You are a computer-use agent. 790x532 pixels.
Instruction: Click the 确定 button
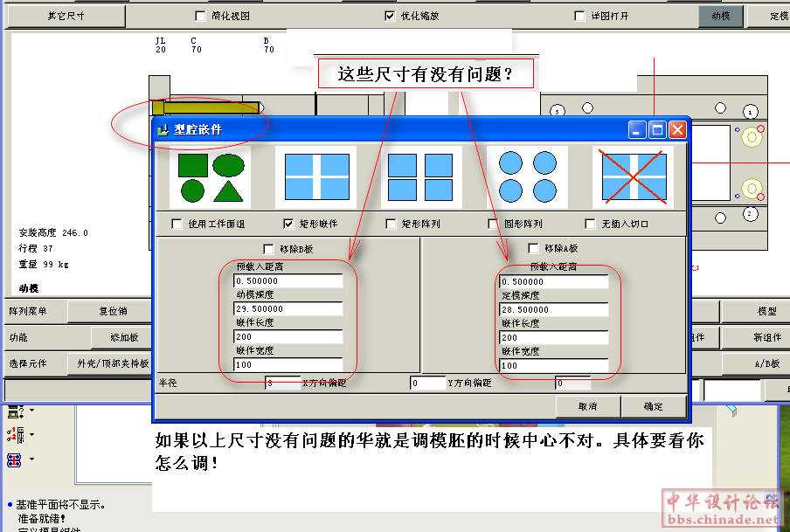[x=654, y=406]
